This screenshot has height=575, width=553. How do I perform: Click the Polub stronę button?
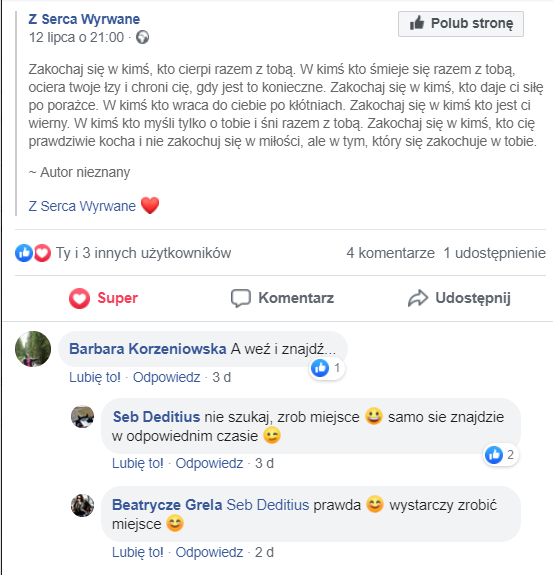[461, 24]
